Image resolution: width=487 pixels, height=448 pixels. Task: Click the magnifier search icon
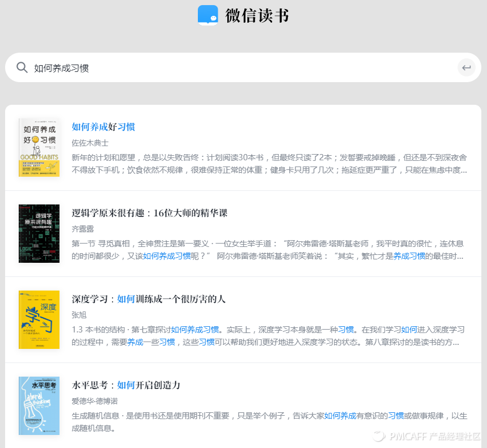pos(22,67)
